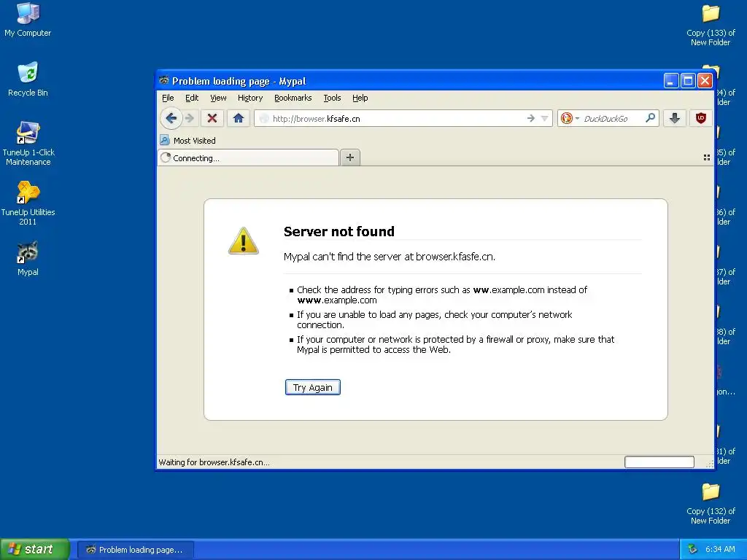Click the Waiting for browser.kfsafe.cn status text
The width and height of the screenshot is (747, 560).
click(214, 462)
